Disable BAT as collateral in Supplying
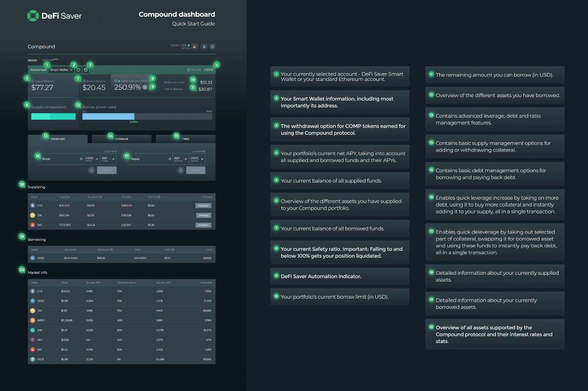Screen dimensions: 588x391 point(203,225)
